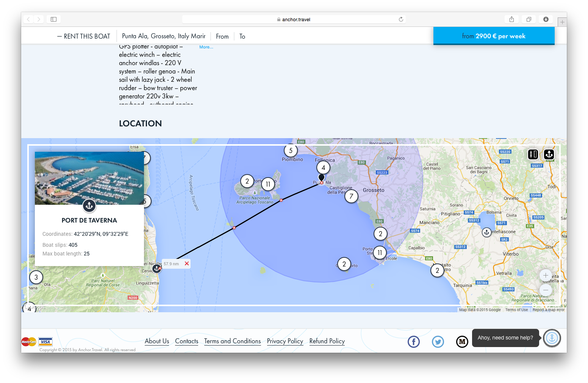Viewport: 588px width, 383px height.
Task: Click the anchor marker at Corsica route end
Action: pyautogui.click(x=156, y=268)
